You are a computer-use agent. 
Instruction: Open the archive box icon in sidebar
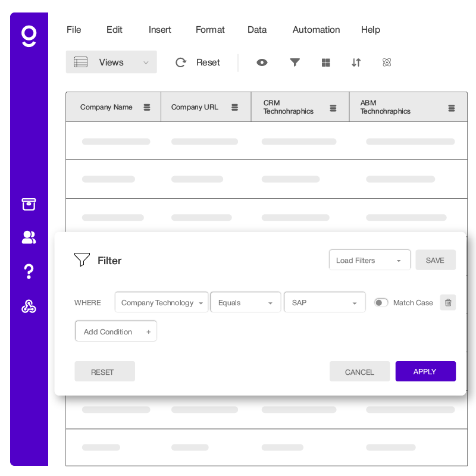coord(29,205)
